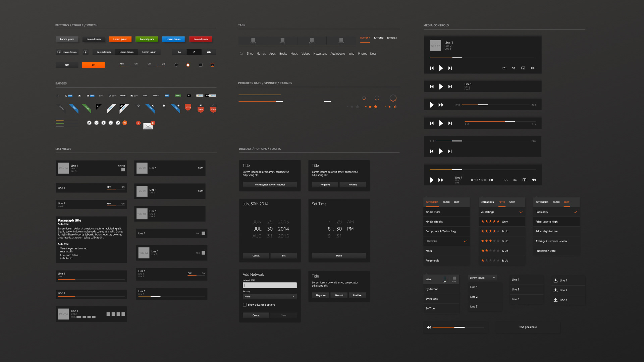644x362 pixels.
Task: Click shuffle icon in top media player
Action: click(x=514, y=68)
